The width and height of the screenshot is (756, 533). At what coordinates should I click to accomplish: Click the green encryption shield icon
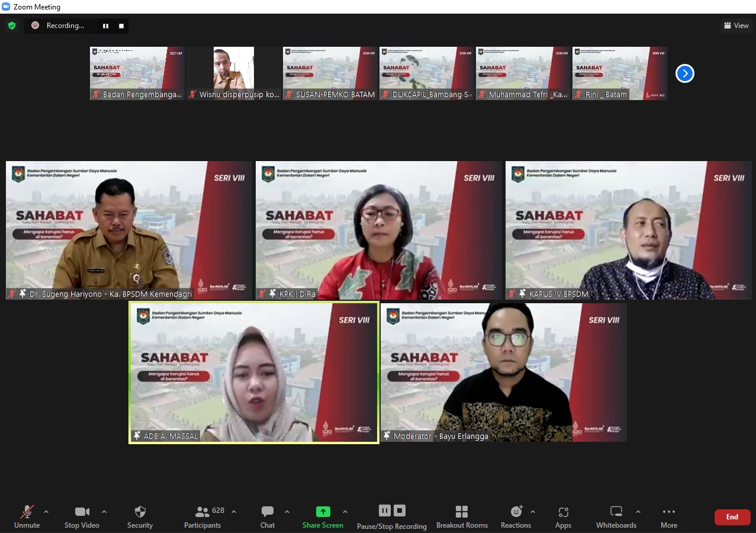click(12, 25)
